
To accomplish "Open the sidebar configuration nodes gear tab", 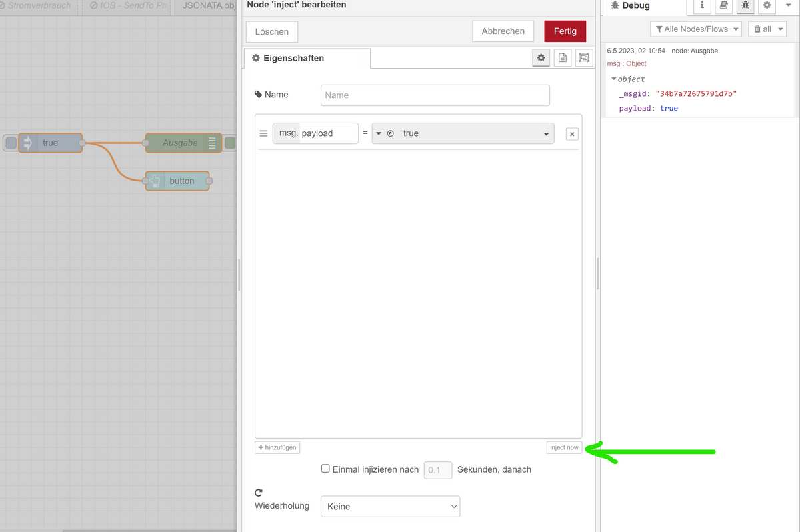I will 767,6.
